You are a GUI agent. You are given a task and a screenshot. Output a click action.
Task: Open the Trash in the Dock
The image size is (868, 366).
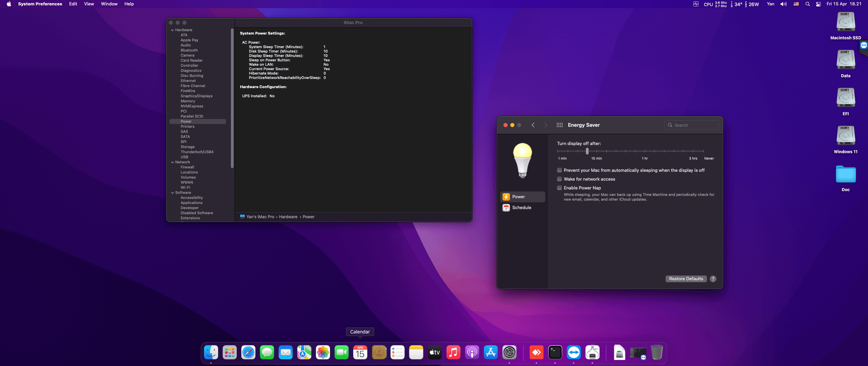[x=657, y=352]
